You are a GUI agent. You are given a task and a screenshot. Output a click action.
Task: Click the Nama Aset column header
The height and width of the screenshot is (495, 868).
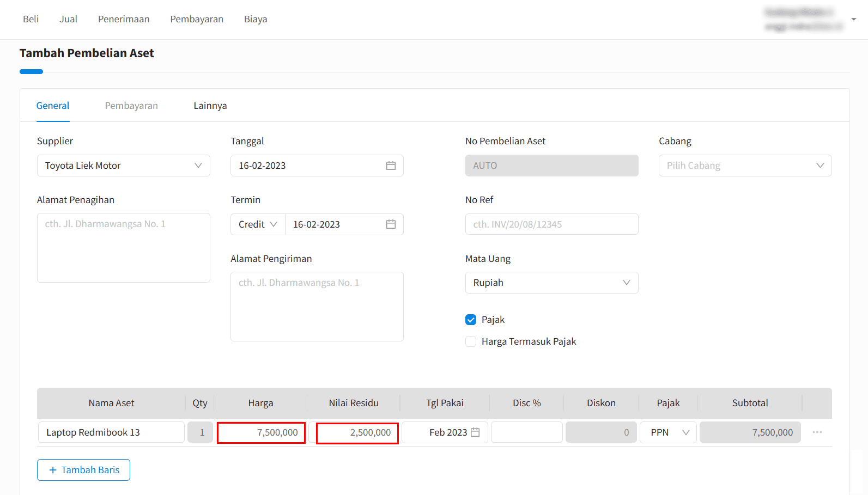(x=111, y=403)
